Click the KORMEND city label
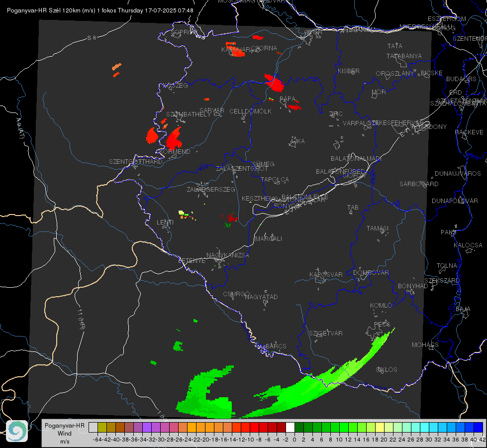This screenshot has width=487, height=448. 175,152
